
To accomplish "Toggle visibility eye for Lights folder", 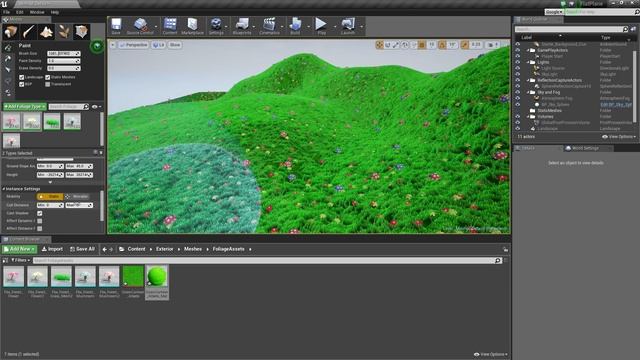I will [x=518, y=62].
